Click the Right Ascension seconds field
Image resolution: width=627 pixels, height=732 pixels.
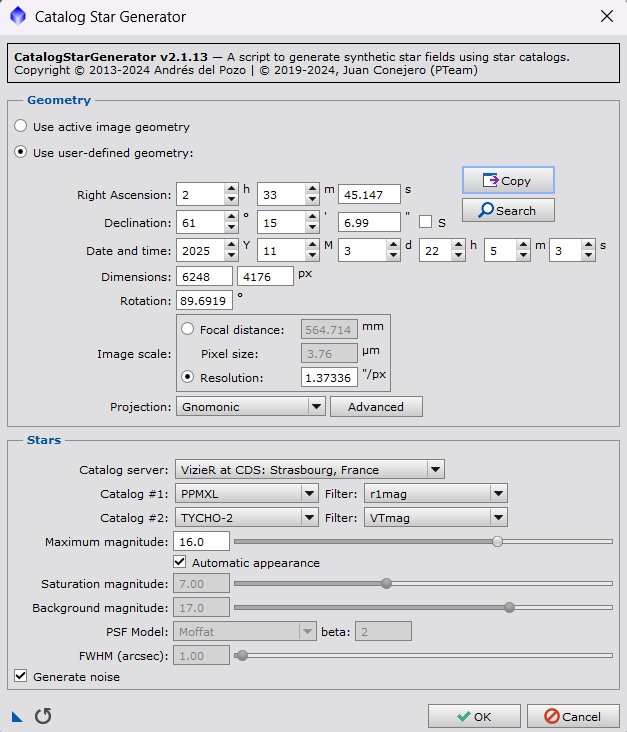click(369, 194)
